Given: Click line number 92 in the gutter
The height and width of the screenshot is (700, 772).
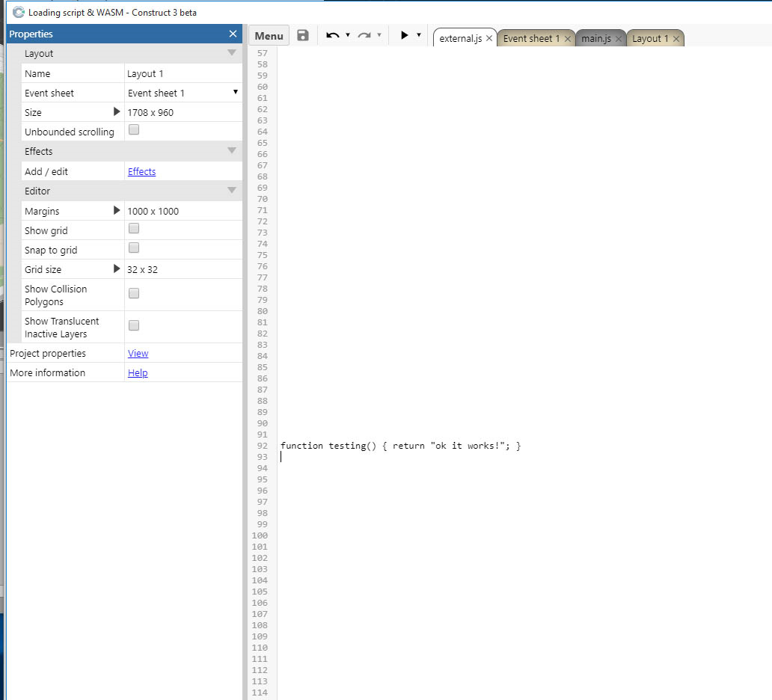Looking at the screenshot, I should tap(263, 446).
